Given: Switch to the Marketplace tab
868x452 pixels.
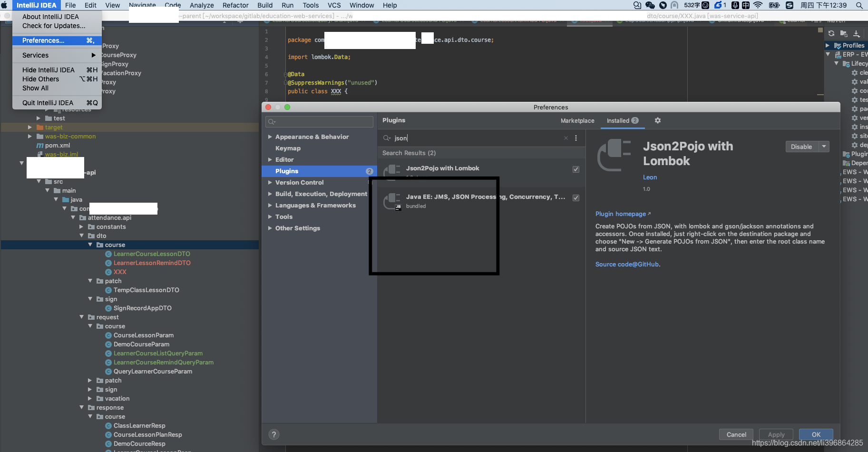Looking at the screenshot, I should 577,121.
